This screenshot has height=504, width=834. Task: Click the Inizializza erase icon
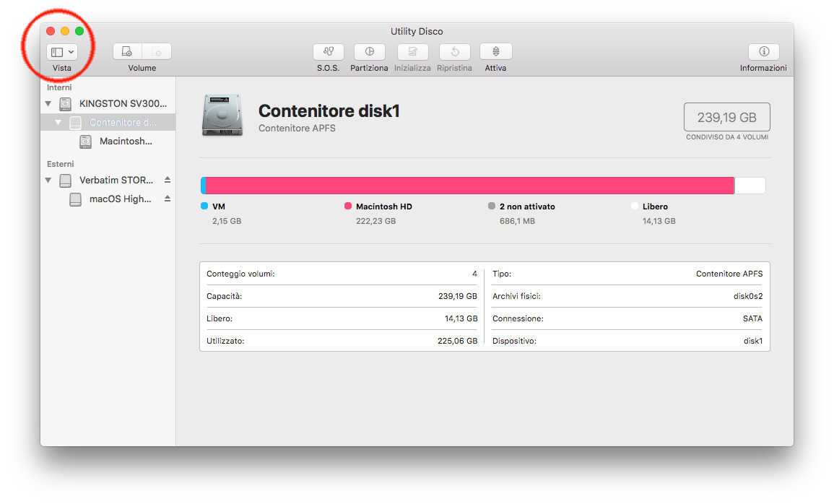[x=412, y=51]
